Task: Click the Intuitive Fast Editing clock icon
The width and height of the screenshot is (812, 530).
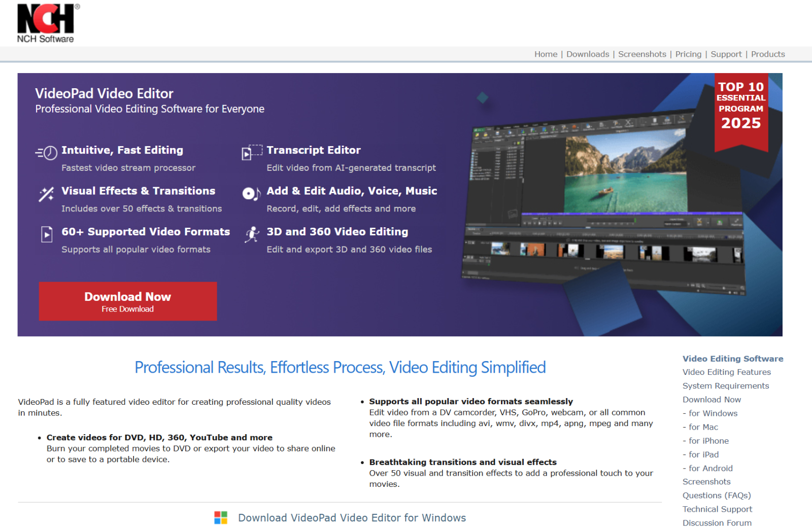Action: tap(47, 152)
